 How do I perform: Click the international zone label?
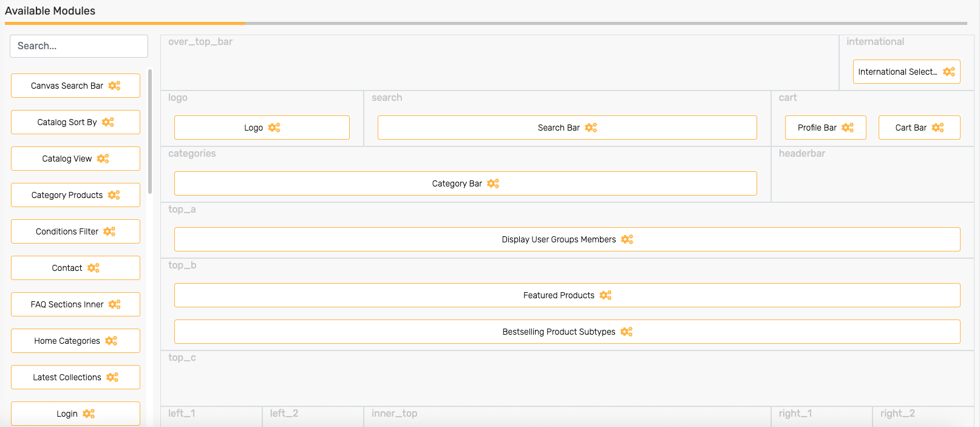[875, 42]
